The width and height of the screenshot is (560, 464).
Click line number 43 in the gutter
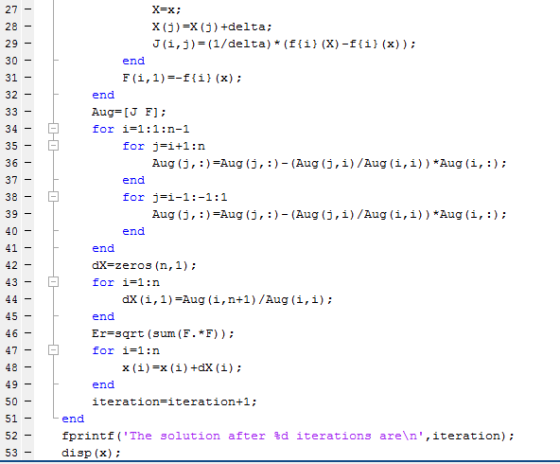pyautogui.click(x=11, y=282)
